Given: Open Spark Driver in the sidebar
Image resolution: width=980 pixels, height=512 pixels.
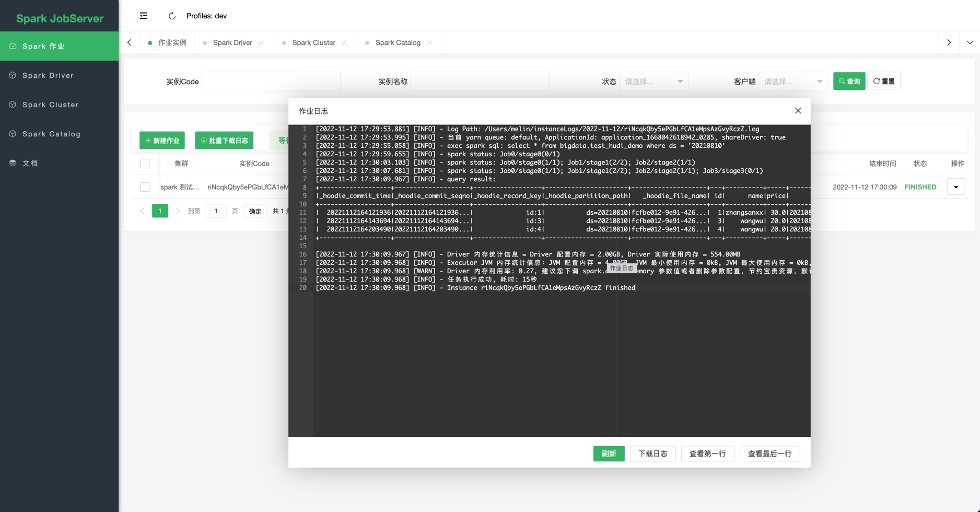Looking at the screenshot, I should (x=59, y=75).
